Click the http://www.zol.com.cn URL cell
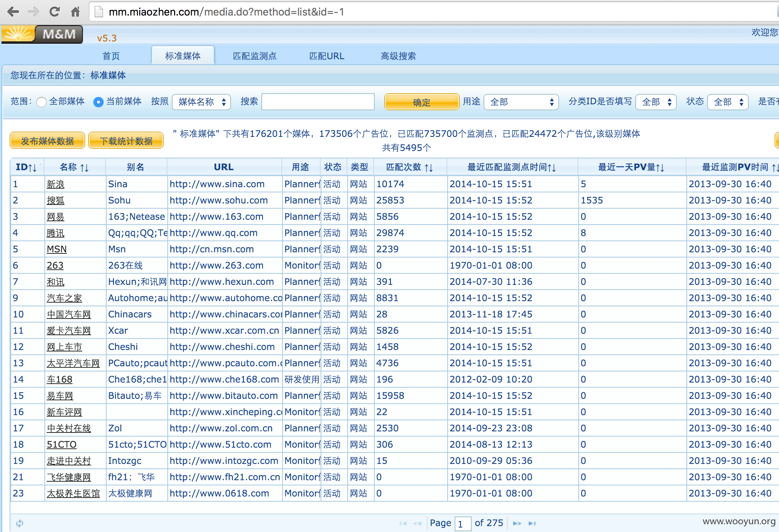 click(224, 428)
